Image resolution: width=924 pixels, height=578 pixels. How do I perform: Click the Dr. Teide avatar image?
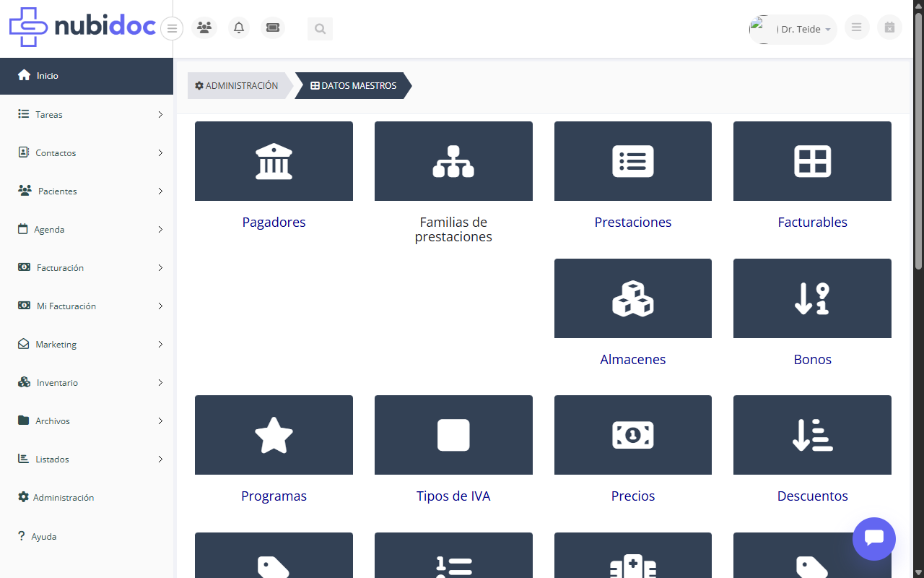[x=762, y=30]
